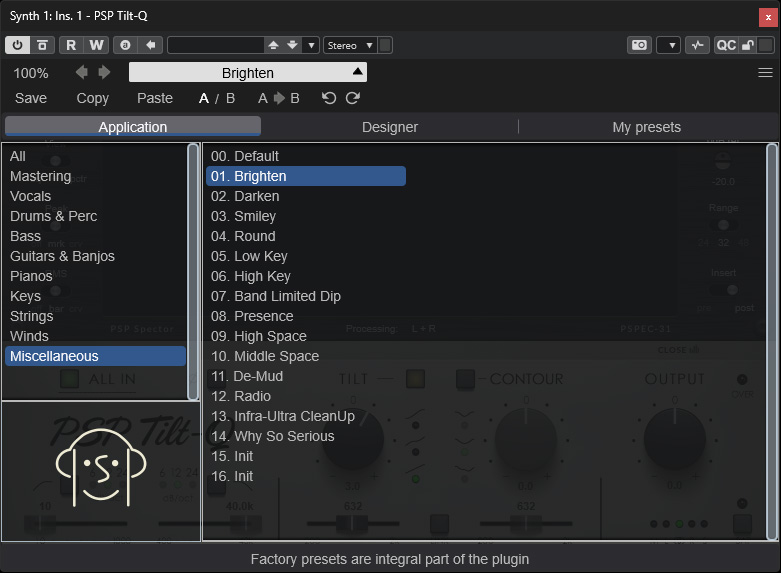Select the Bass category
The height and width of the screenshot is (573, 781).
tap(95, 236)
